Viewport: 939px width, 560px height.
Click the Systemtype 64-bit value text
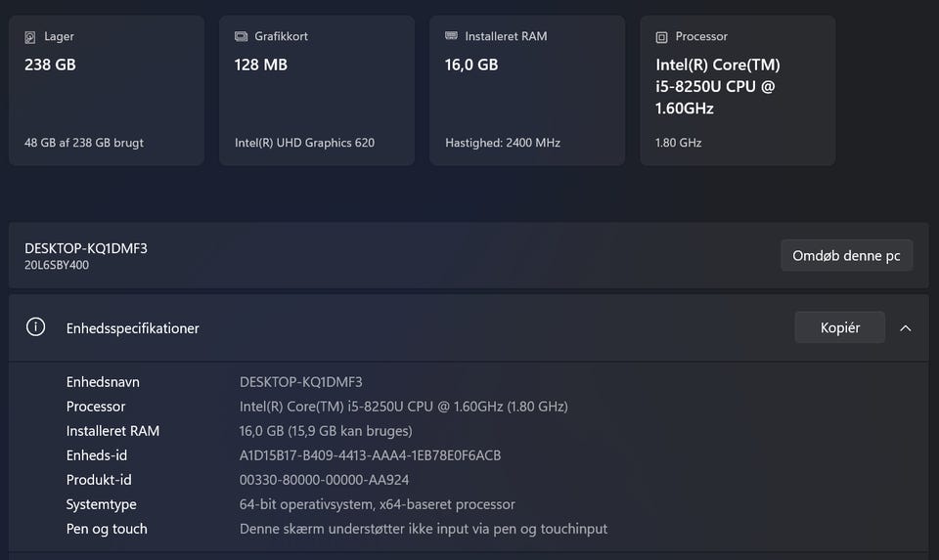[377, 504]
